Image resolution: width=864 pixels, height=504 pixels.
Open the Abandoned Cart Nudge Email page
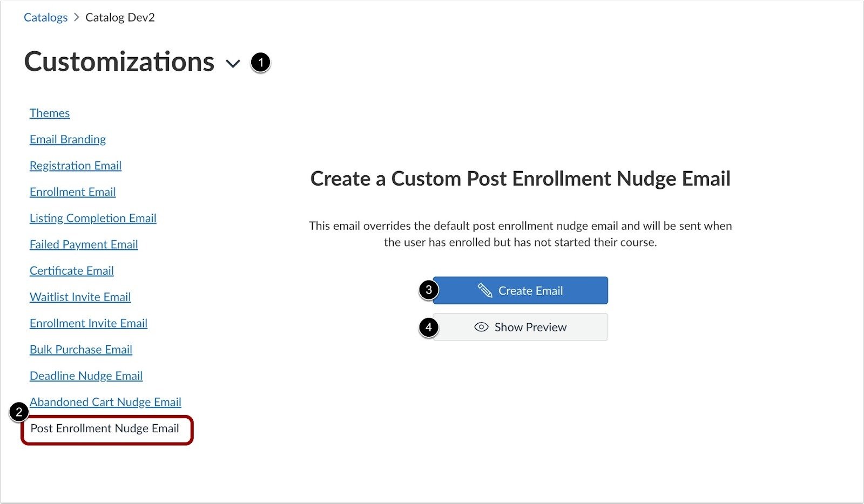[105, 401]
